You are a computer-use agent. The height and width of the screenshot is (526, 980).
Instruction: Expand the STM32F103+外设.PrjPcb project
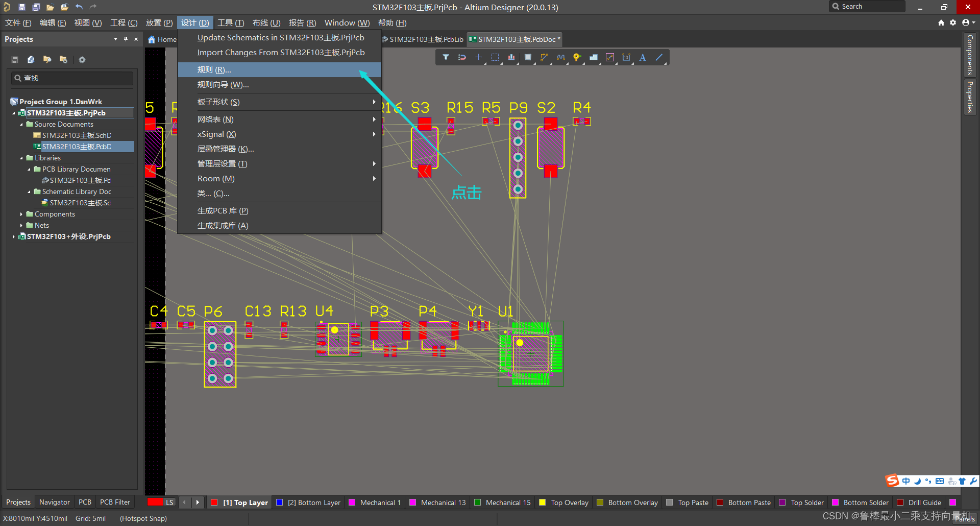point(13,237)
